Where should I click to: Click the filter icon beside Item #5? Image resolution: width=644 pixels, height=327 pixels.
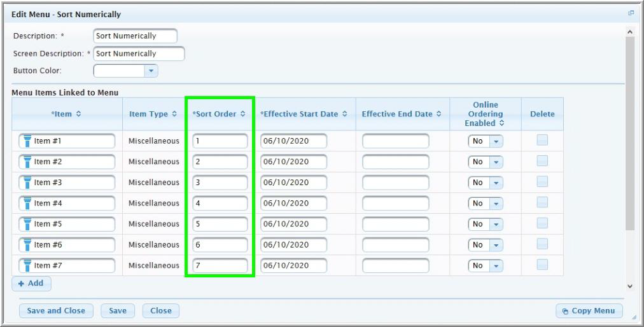27,224
